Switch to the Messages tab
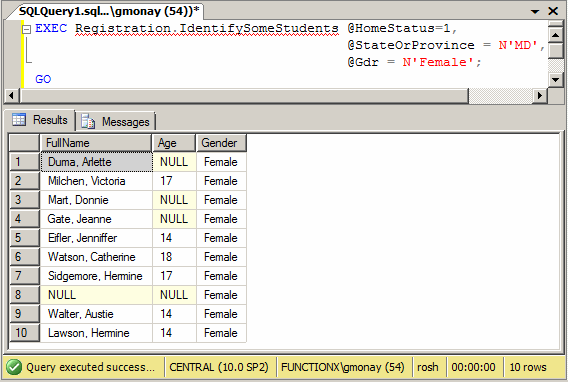Image resolution: width=568 pixels, height=382 pixels. pos(116,122)
